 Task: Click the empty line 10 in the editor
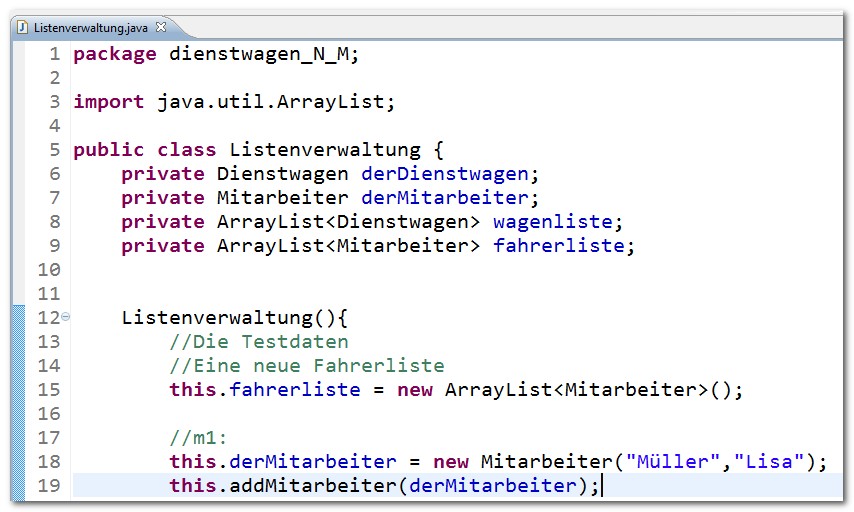[x=400, y=270]
